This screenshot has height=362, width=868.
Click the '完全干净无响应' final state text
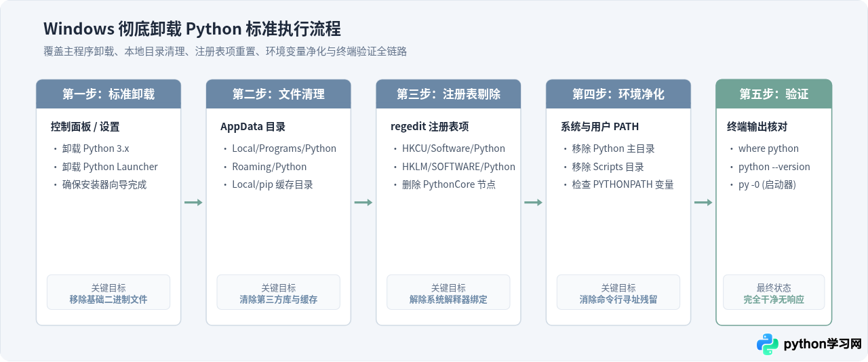coord(774,299)
